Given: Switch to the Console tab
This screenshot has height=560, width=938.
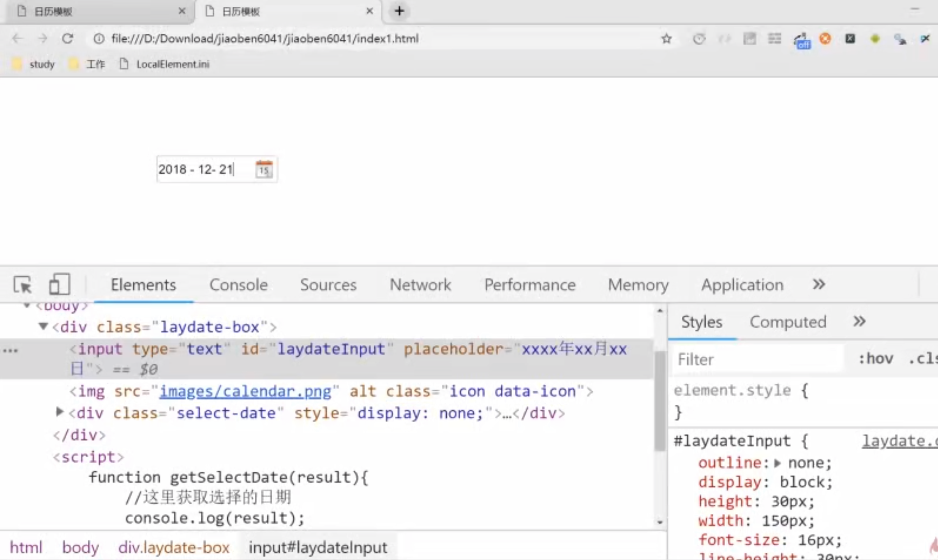Looking at the screenshot, I should (238, 285).
